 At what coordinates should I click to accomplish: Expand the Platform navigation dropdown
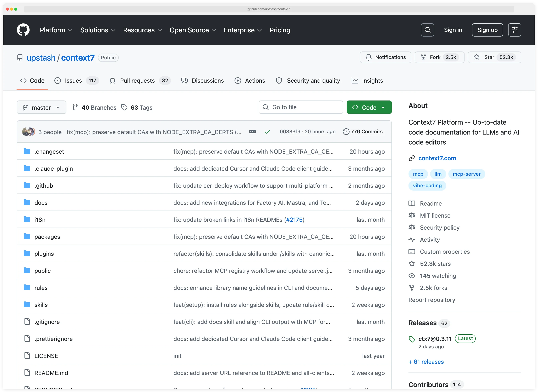[56, 30]
